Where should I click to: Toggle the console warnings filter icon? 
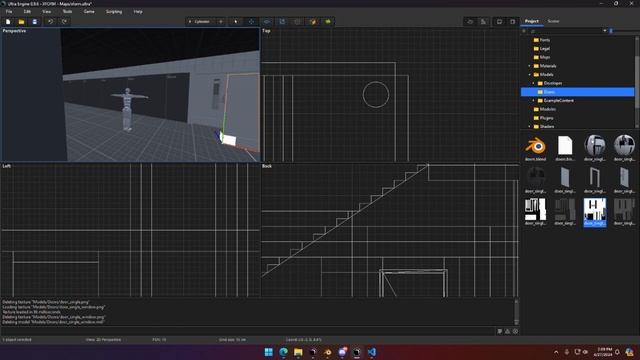click(x=507, y=331)
